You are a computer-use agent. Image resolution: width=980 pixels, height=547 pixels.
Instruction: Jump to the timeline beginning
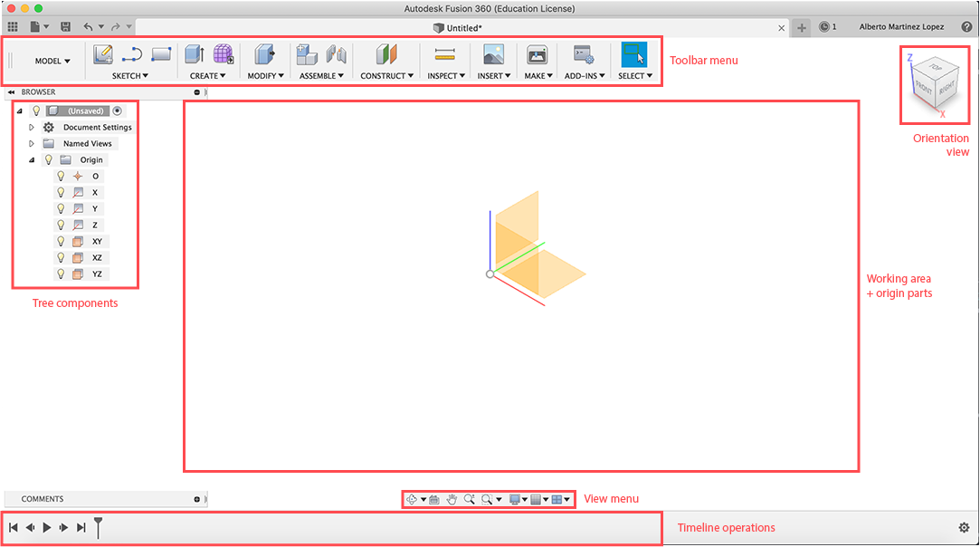pyautogui.click(x=14, y=528)
